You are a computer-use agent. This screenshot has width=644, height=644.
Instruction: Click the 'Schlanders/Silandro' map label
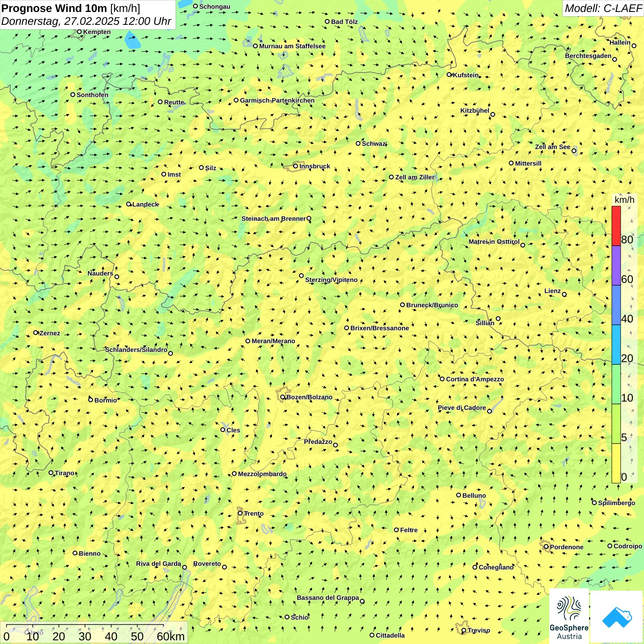[136, 350]
